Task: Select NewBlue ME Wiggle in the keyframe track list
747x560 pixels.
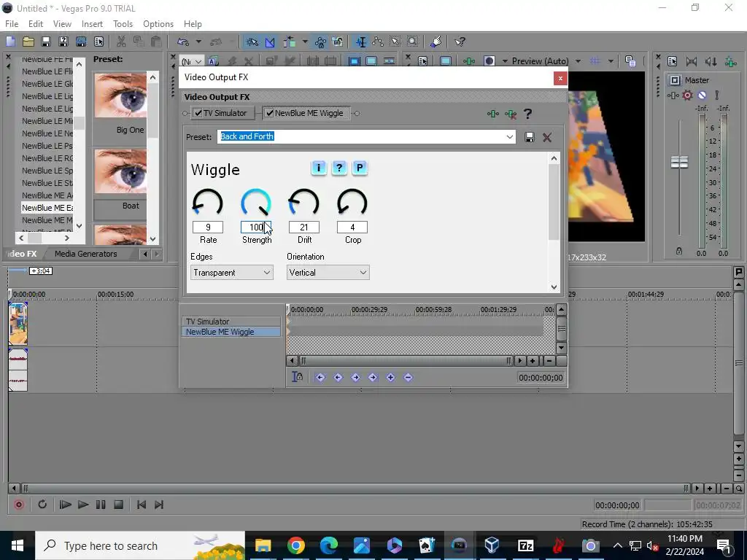Action: pos(231,332)
